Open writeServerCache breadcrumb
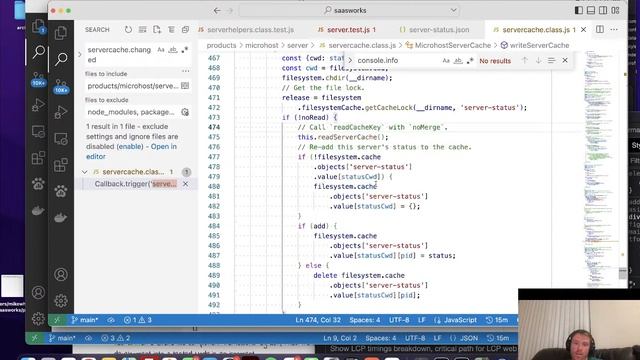This screenshot has height=360, width=640. (539, 45)
